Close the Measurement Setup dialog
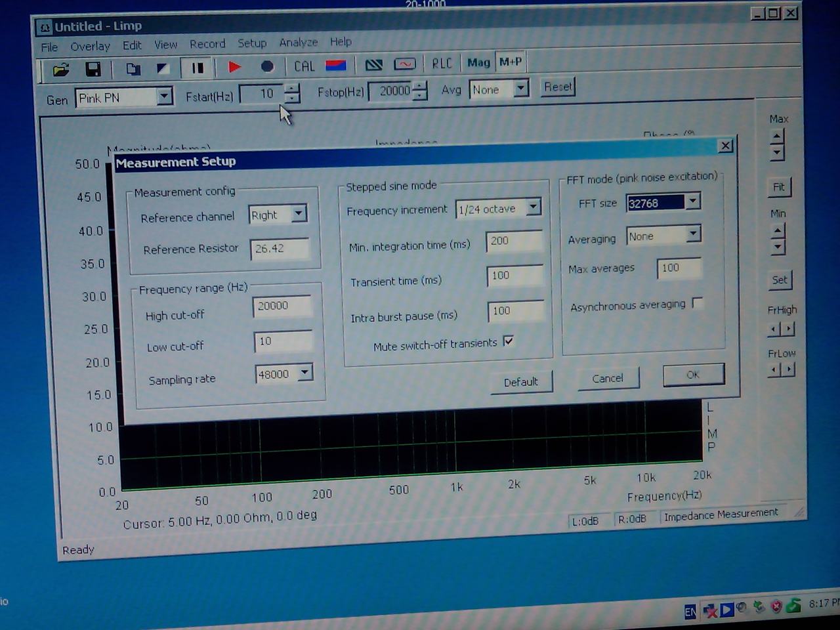840x630 pixels. tap(725, 146)
